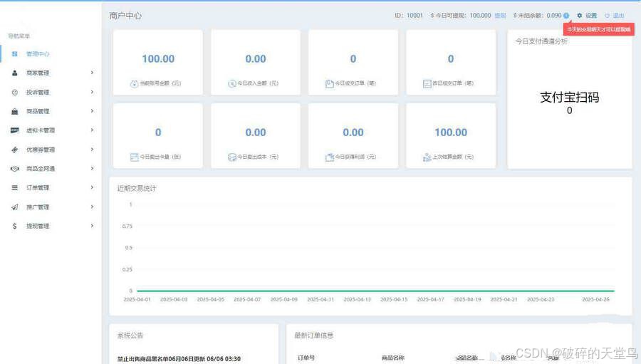This screenshot has width=641, height=364.
Task: Click the icon beside 今日卖出成本 (元)
Action: click(x=231, y=157)
